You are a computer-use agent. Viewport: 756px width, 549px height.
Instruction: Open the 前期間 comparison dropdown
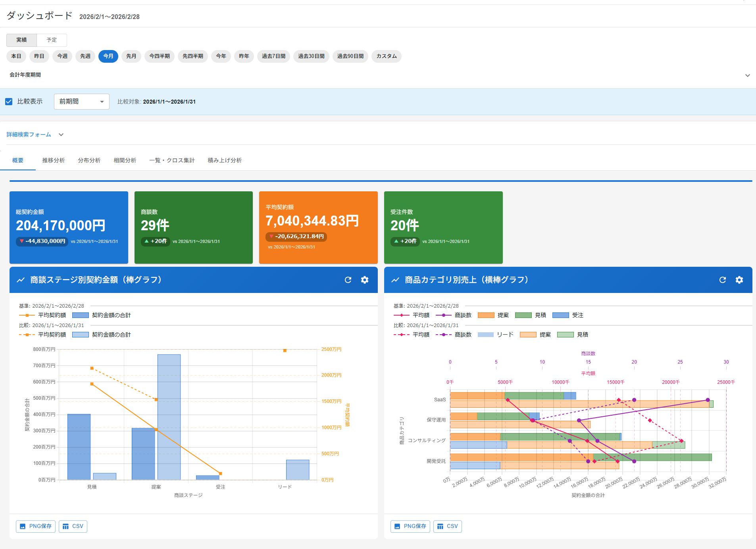pos(81,102)
